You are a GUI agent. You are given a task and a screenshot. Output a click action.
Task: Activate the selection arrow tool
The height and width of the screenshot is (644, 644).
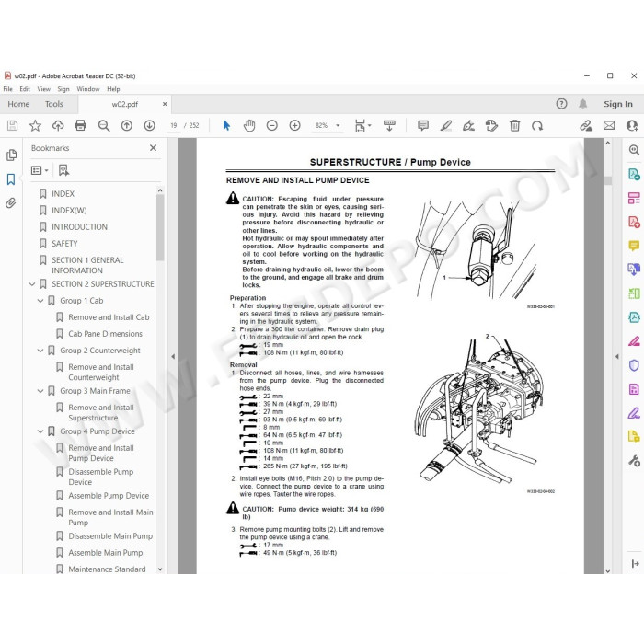click(x=226, y=126)
